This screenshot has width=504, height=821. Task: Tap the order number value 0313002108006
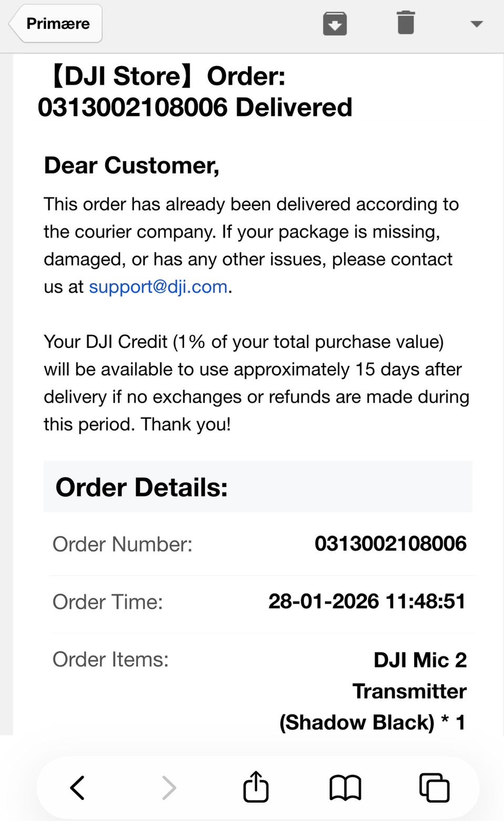390,544
